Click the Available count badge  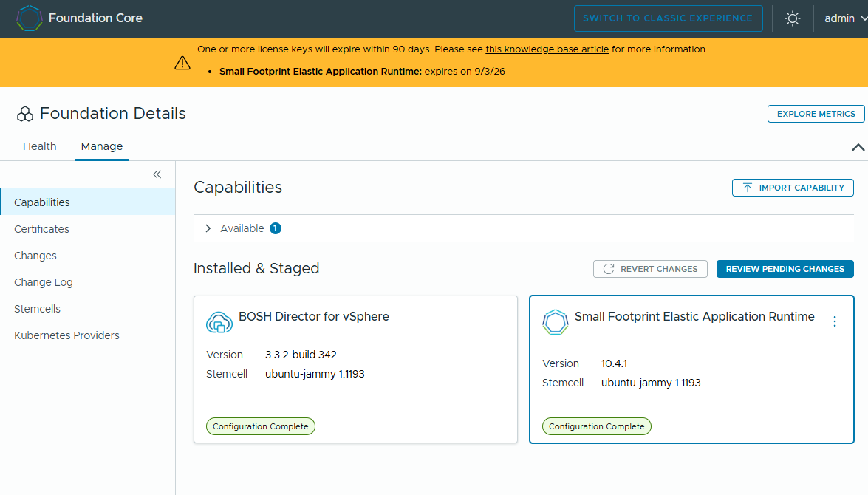(x=275, y=228)
